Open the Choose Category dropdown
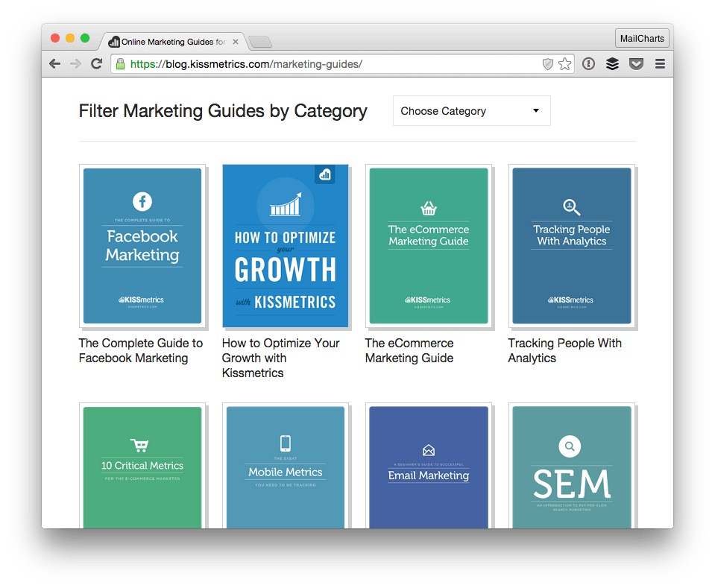Screen dimensions: 715x588 click(x=471, y=111)
